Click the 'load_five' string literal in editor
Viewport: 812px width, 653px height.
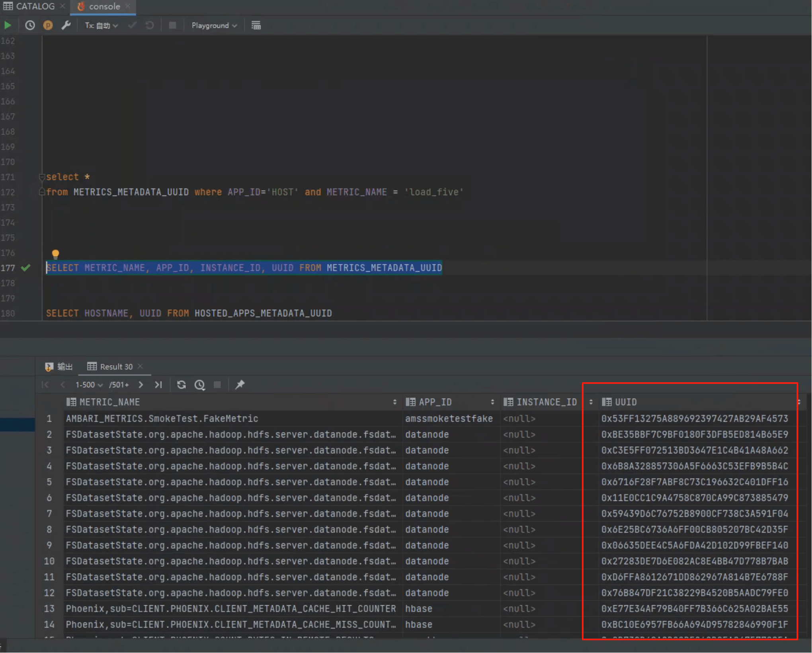tap(434, 192)
